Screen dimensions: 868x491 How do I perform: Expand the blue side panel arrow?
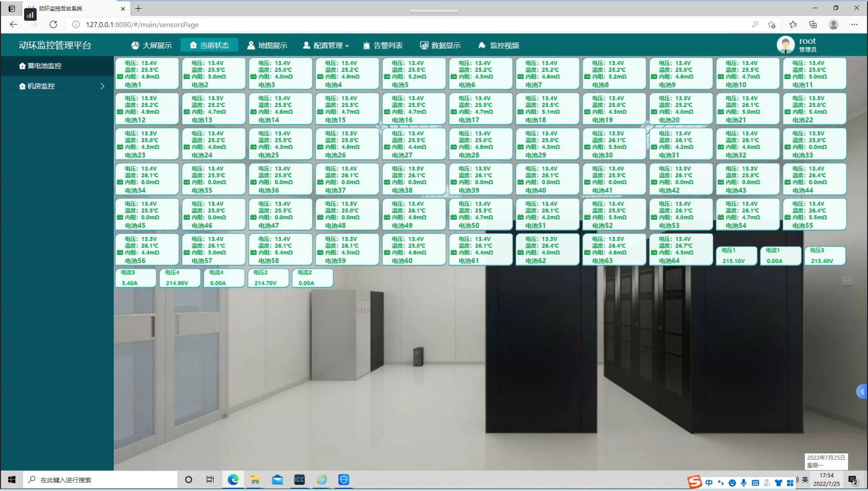click(x=862, y=391)
